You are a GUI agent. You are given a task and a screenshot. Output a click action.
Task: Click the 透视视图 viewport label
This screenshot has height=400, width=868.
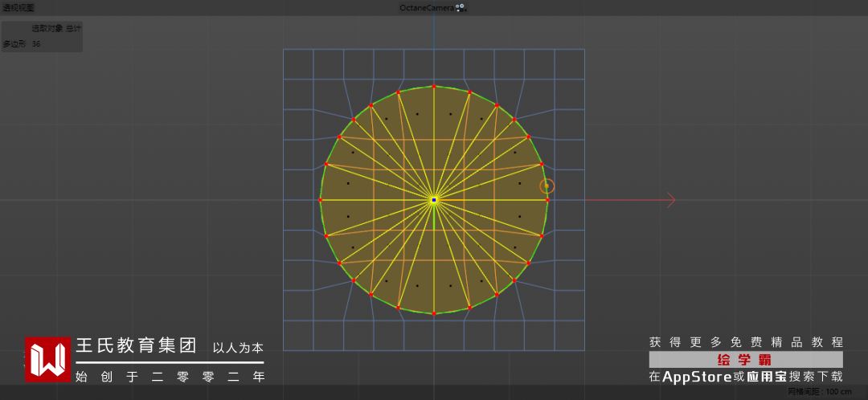click(18, 8)
